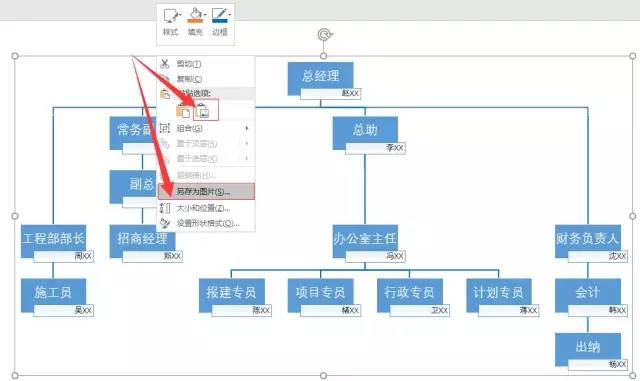Click the rotation handle above the chart
The width and height of the screenshot is (640, 381).
(324, 35)
